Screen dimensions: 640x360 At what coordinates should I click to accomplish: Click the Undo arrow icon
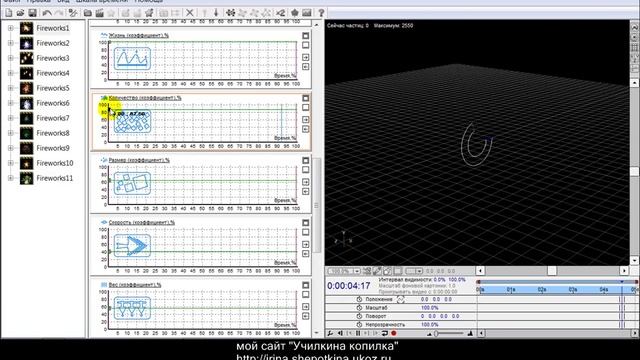coord(47,13)
